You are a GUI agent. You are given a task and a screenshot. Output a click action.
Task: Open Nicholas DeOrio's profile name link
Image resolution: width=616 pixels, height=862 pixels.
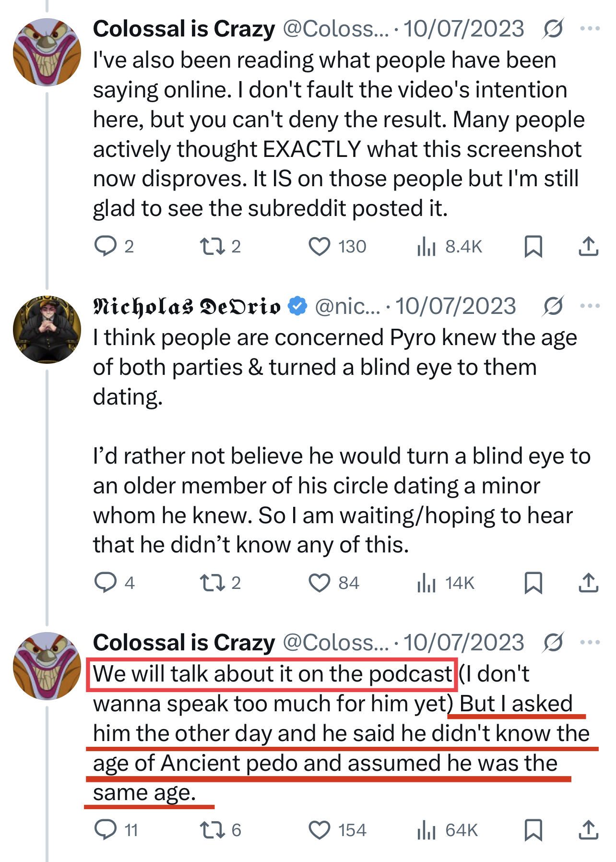coord(187,306)
